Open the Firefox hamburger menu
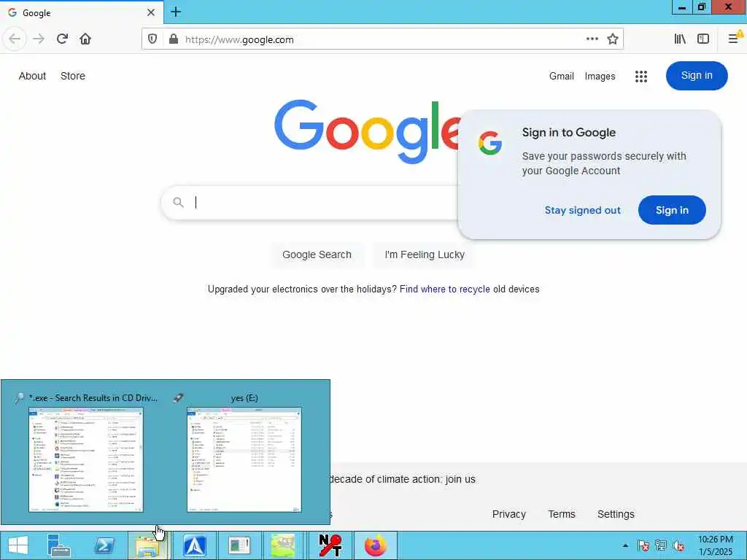Viewport: 747px width, 560px height. coord(734,39)
